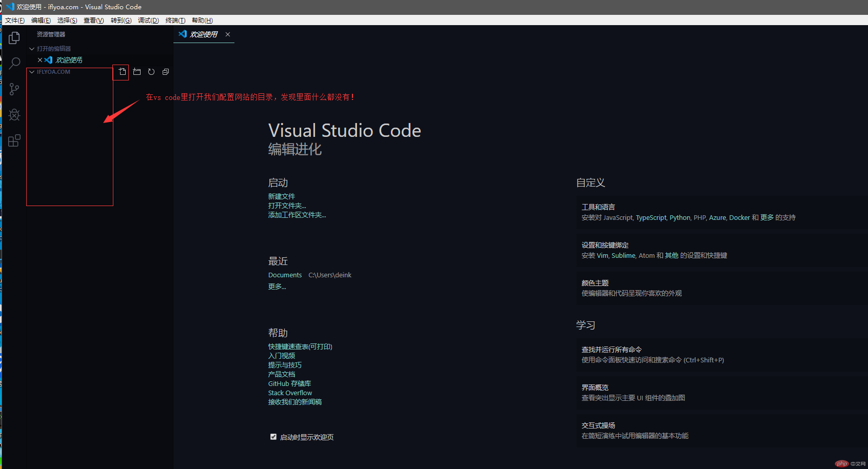Click the VS Code logo in title bar

click(10, 7)
